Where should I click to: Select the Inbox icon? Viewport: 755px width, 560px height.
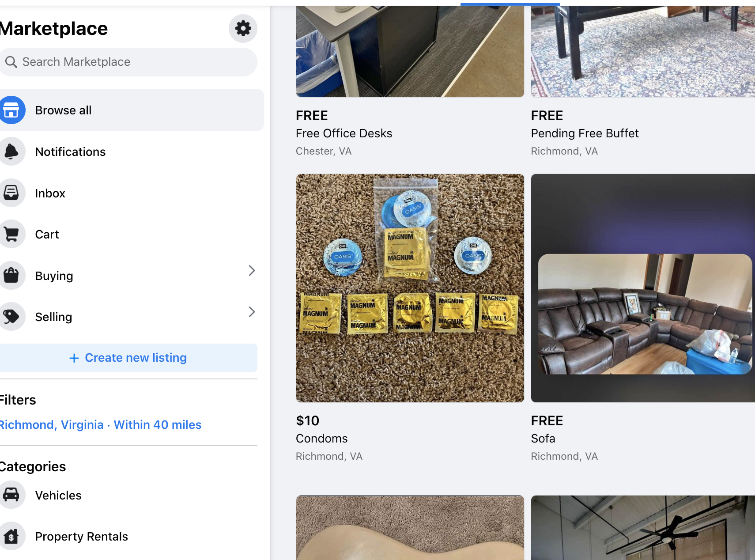point(11,193)
